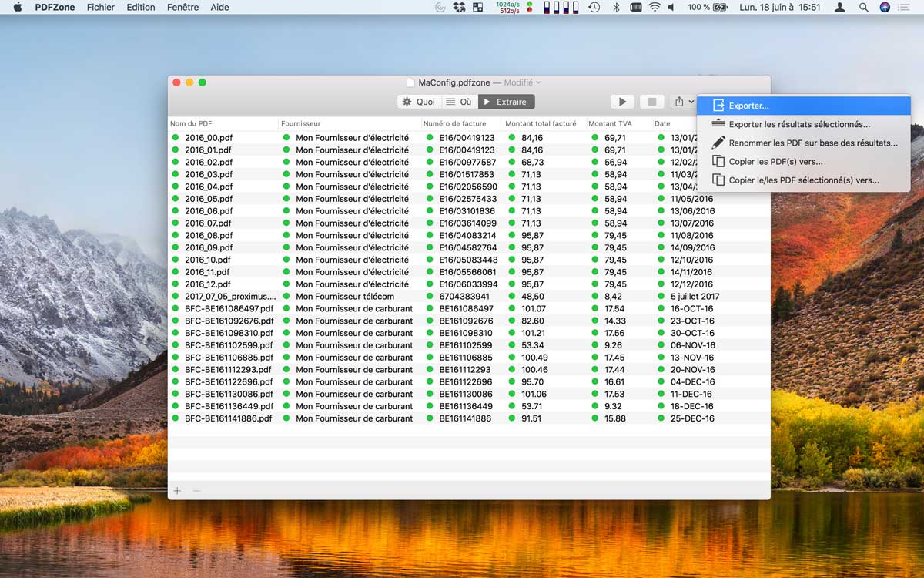
Task: Choose Renommer les PDF sur base des résultats
Action: pyautogui.click(x=812, y=143)
